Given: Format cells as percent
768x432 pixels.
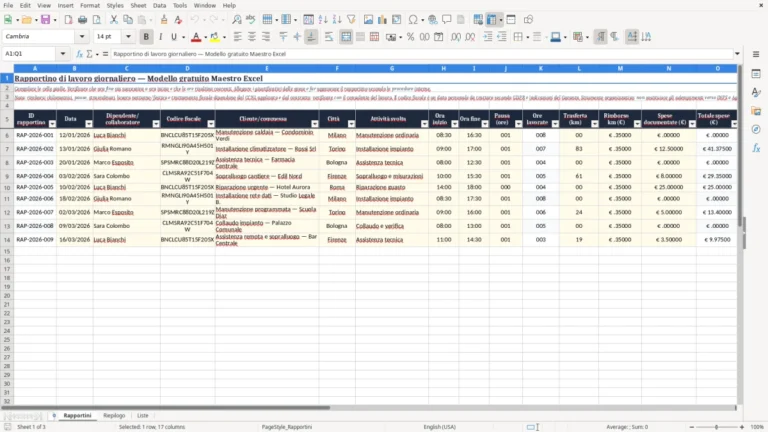Looking at the screenshot, I should 410,37.
